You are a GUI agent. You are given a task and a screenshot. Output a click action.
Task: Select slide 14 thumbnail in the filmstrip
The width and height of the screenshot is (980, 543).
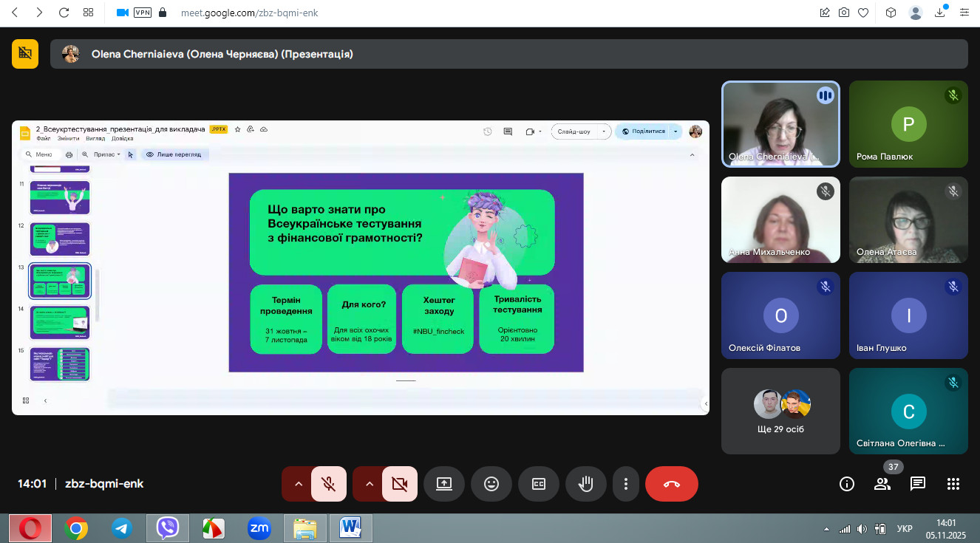60,323
